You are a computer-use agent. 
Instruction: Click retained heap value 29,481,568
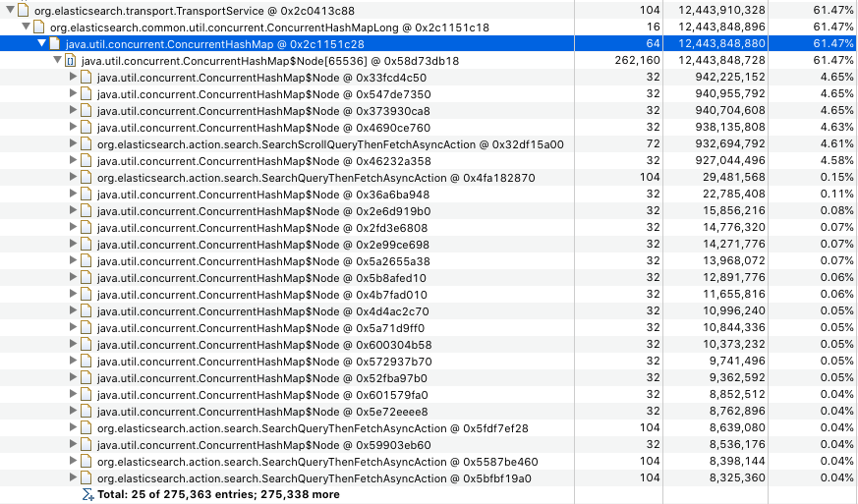pos(734,177)
